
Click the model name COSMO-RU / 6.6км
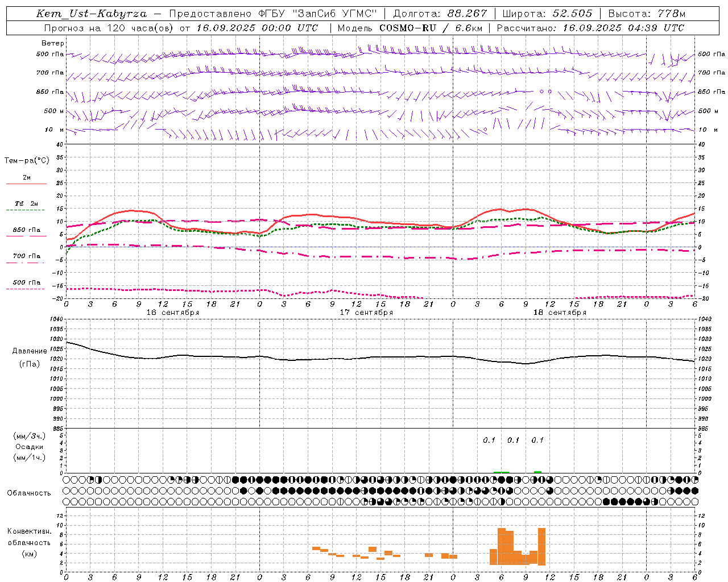[x=430, y=28]
